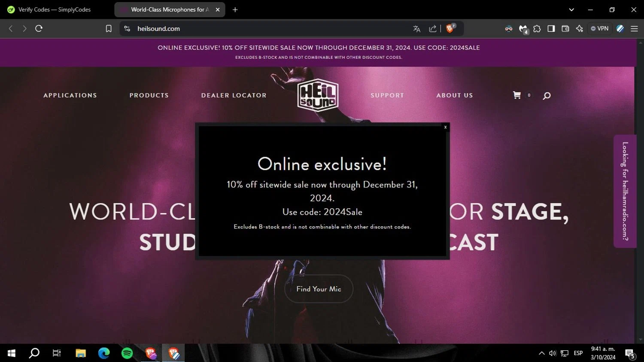Open a new browser tab
The width and height of the screenshot is (644, 362).
coord(235,9)
